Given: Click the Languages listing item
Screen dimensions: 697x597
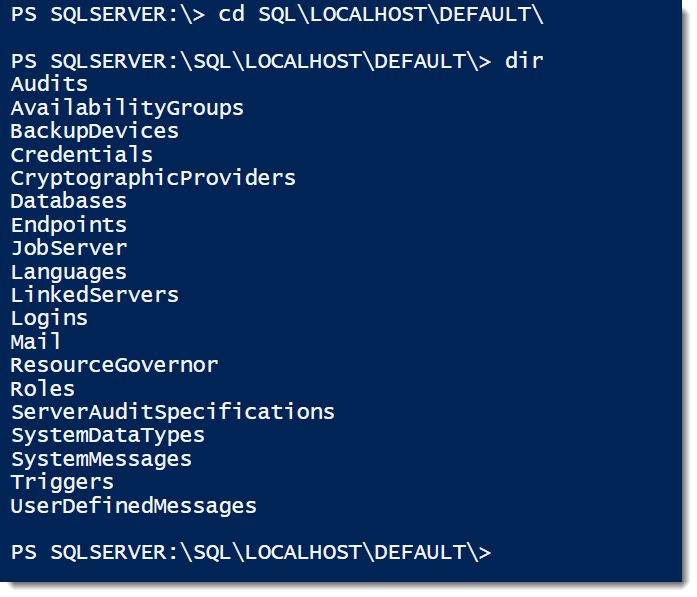Looking at the screenshot, I should pos(69,272).
